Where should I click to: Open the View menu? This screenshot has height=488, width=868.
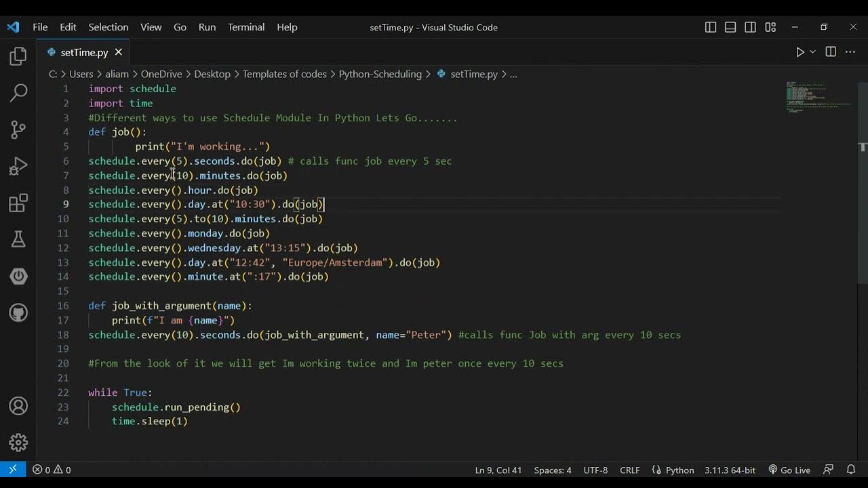point(151,27)
